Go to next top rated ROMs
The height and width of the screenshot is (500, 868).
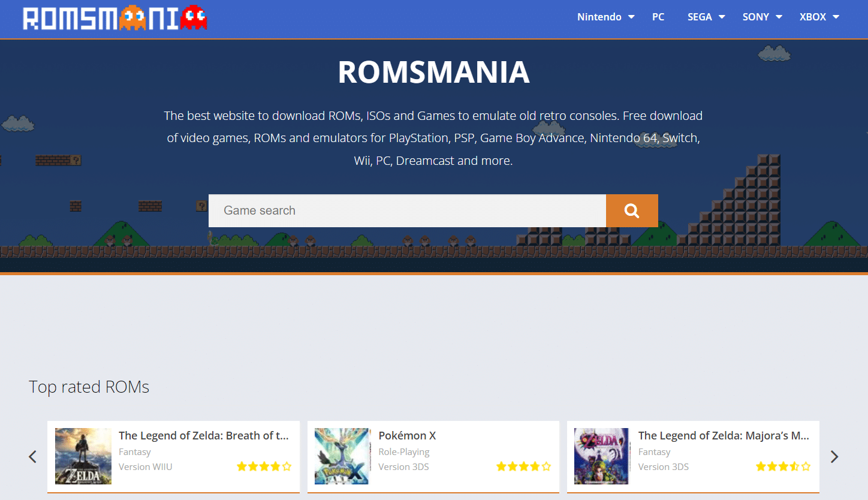(834, 457)
